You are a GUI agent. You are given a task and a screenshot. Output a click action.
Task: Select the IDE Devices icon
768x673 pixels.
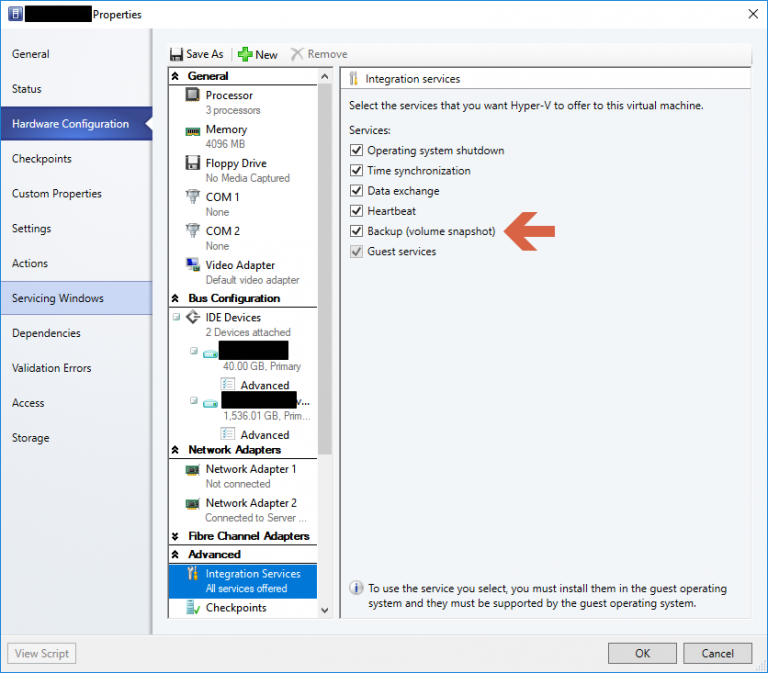click(193, 317)
